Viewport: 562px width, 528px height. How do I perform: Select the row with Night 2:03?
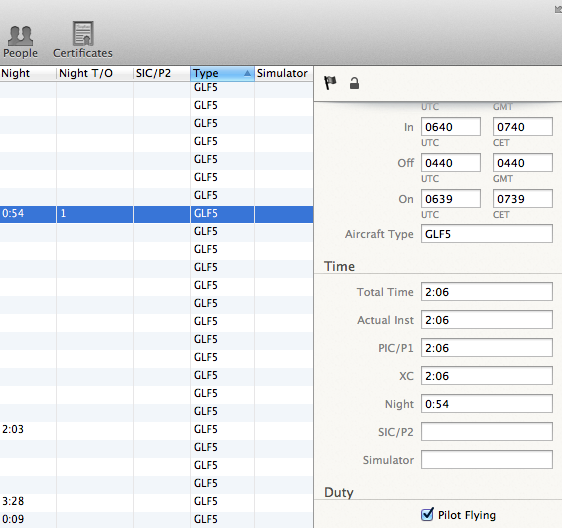pyautogui.click(x=156, y=429)
